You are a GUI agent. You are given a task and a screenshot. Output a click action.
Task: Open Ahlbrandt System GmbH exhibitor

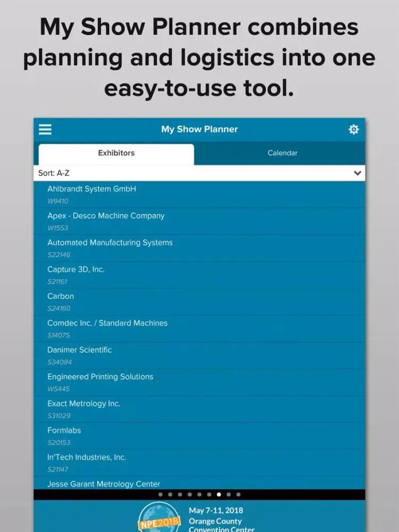[x=199, y=194]
